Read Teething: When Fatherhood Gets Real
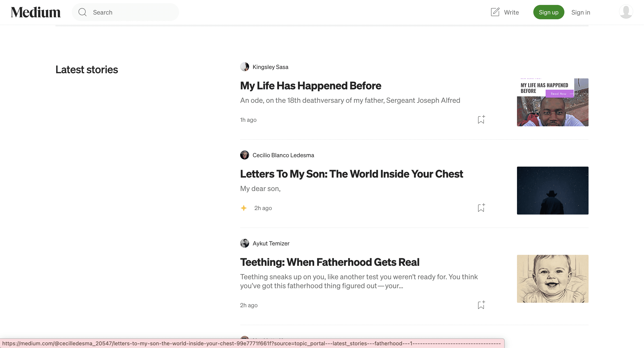 pyautogui.click(x=330, y=262)
